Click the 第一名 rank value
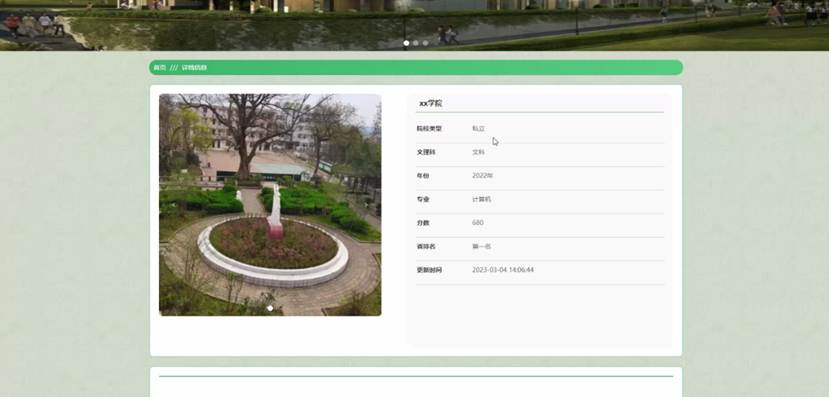The image size is (829, 397). tap(481, 246)
